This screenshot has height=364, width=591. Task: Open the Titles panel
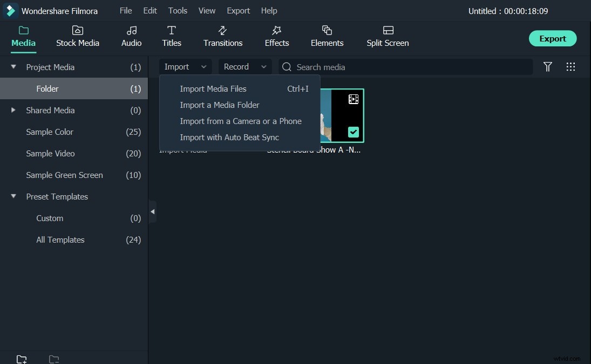pyautogui.click(x=171, y=36)
